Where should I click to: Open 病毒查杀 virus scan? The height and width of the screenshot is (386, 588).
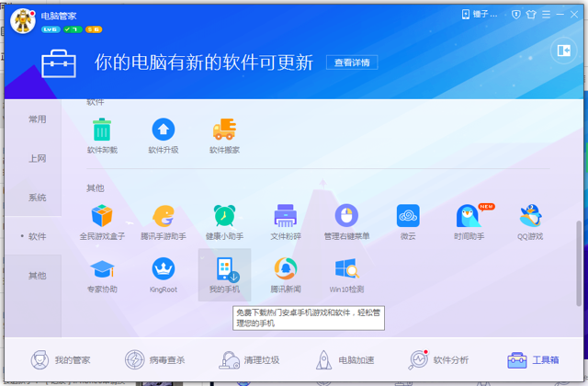click(155, 360)
